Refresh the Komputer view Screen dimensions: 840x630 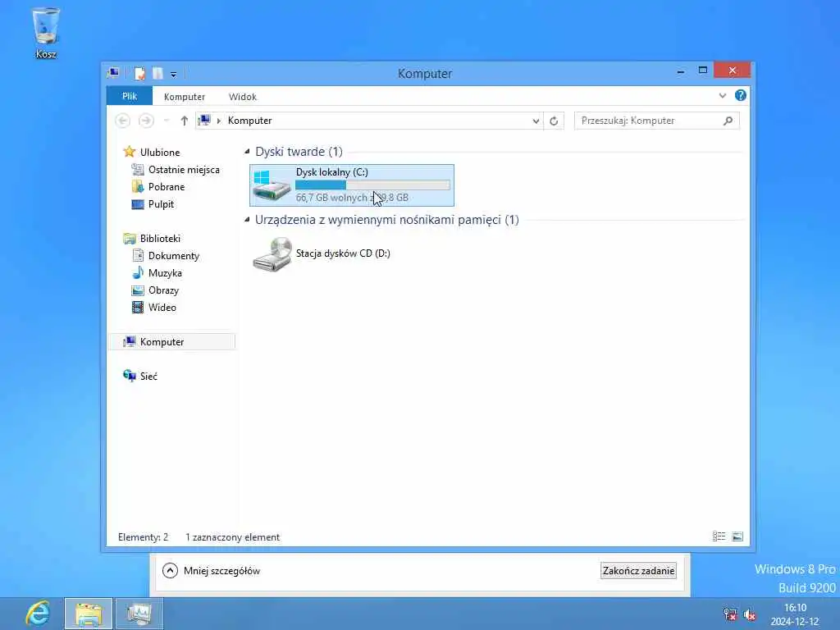click(554, 121)
